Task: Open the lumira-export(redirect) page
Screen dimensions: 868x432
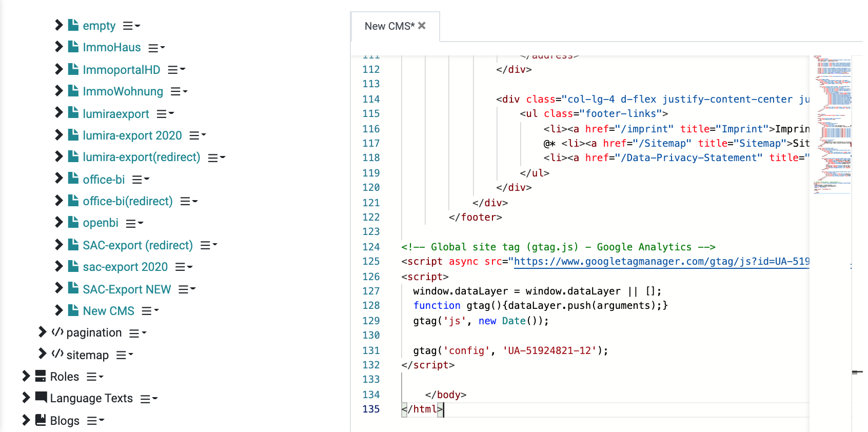Action: (x=142, y=157)
